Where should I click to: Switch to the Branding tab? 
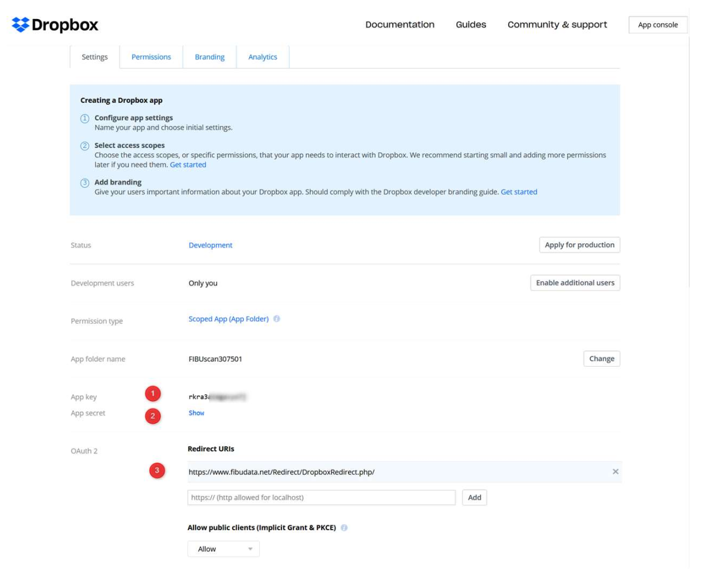(209, 57)
